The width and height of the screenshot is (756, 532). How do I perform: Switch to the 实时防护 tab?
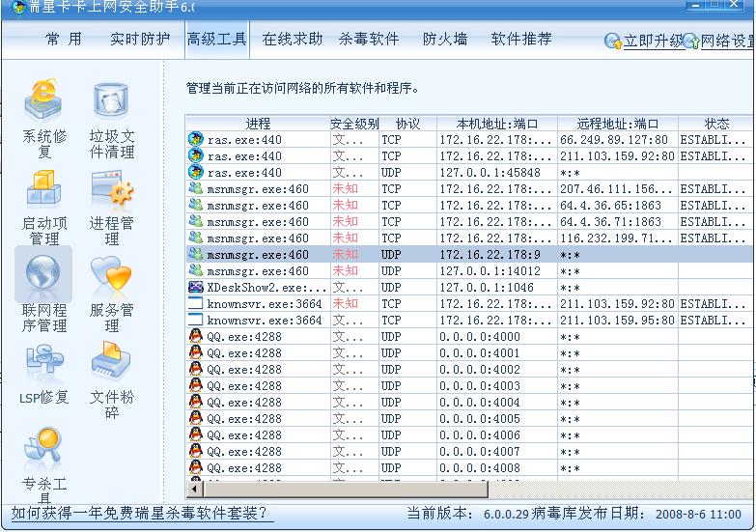140,39
